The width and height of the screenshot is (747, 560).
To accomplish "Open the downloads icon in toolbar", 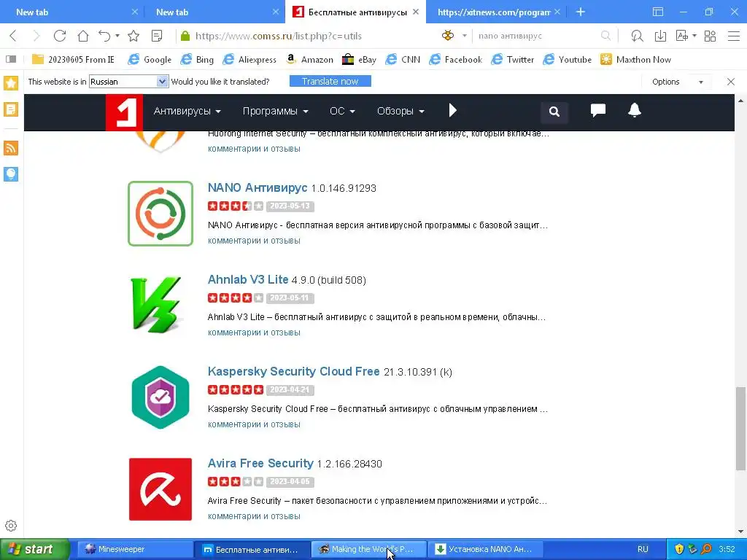I will coord(660,36).
